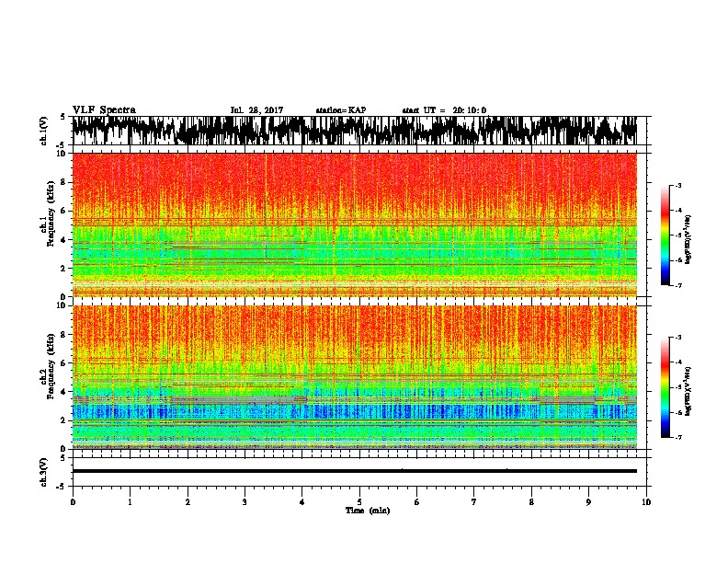Click the time axis tick label '8'
728x563 pixels.
click(531, 502)
